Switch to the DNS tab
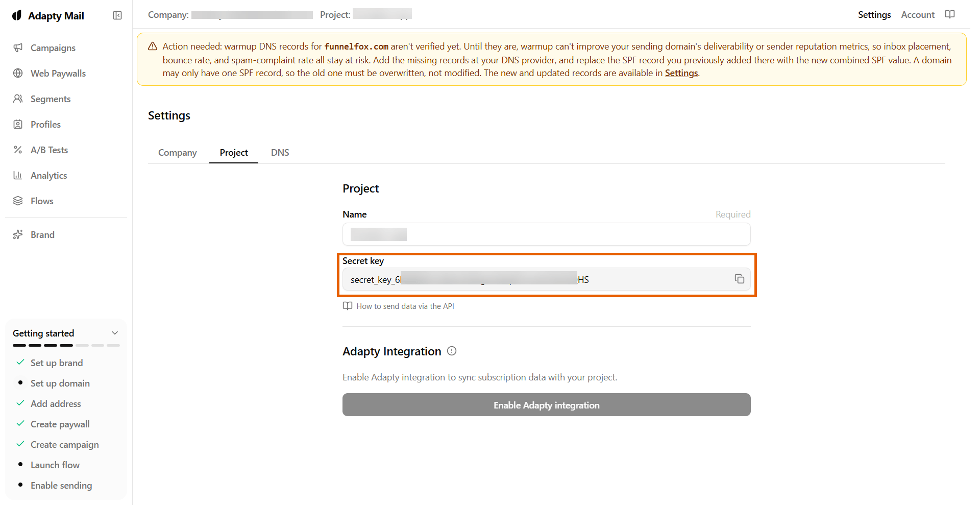Viewport: 980px width, 505px height. (x=280, y=153)
